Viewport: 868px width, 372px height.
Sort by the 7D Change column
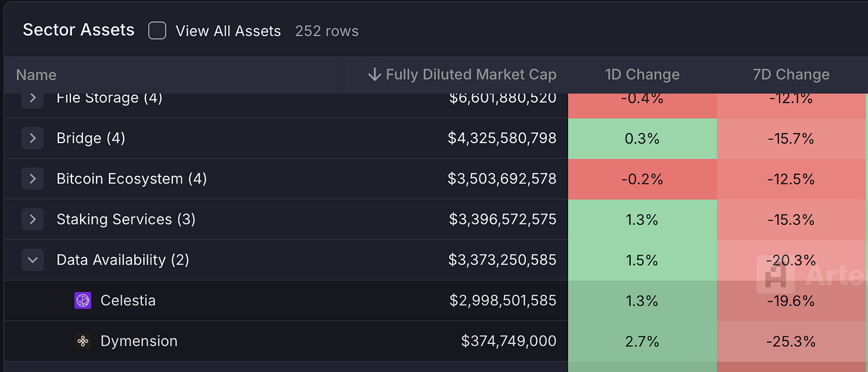tap(791, 75)
